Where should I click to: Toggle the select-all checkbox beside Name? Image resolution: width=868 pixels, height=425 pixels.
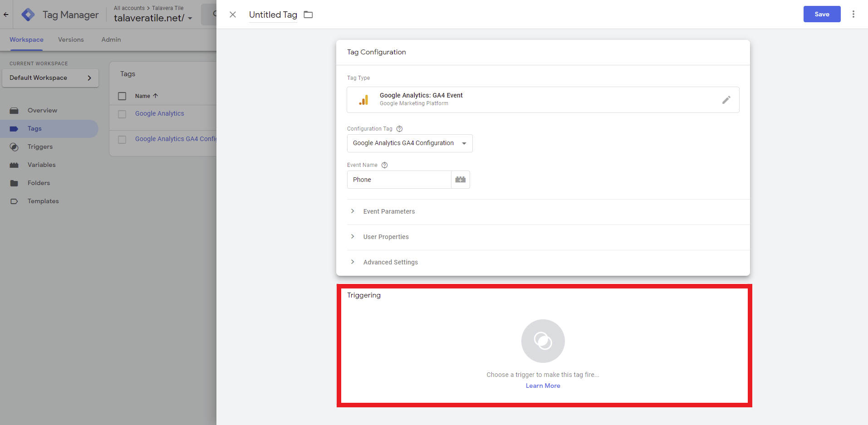[x=122, y=96]
